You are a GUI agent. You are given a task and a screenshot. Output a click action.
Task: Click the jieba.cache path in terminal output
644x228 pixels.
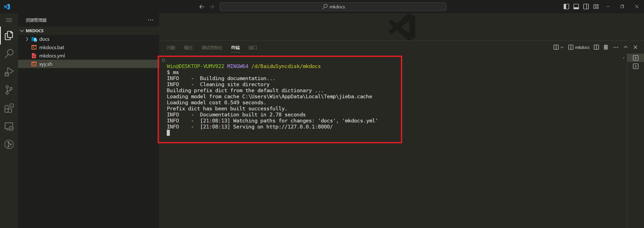pos(307,96)
